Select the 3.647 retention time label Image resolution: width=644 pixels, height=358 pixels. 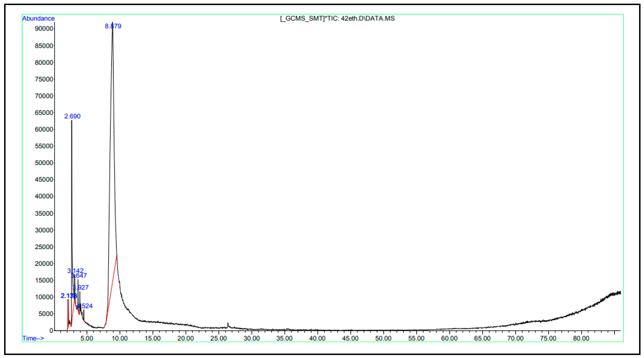pos(79,276)
